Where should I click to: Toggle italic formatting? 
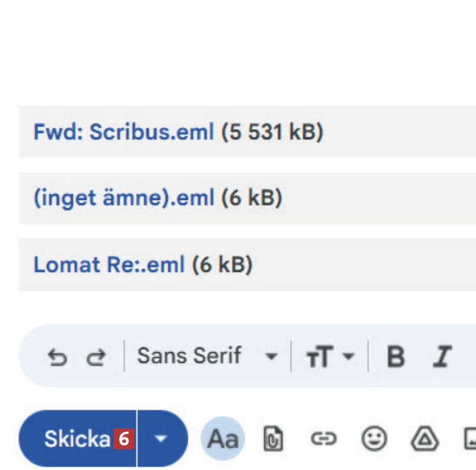(x=441, y=357)
